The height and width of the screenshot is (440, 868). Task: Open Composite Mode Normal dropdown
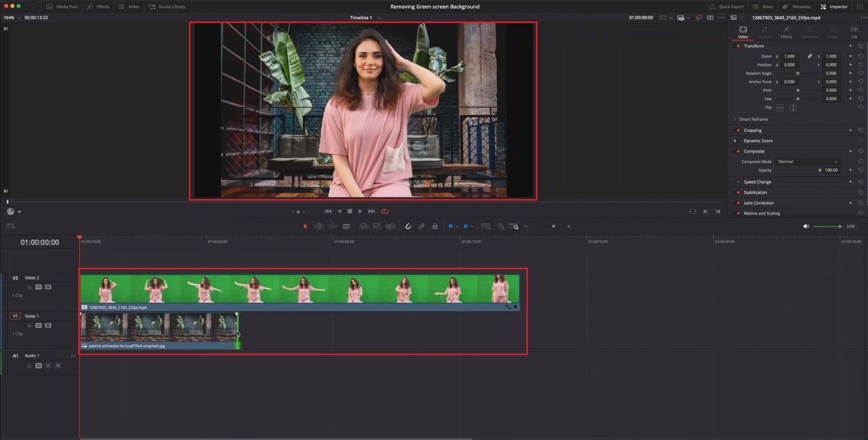(x=807, y=162)
